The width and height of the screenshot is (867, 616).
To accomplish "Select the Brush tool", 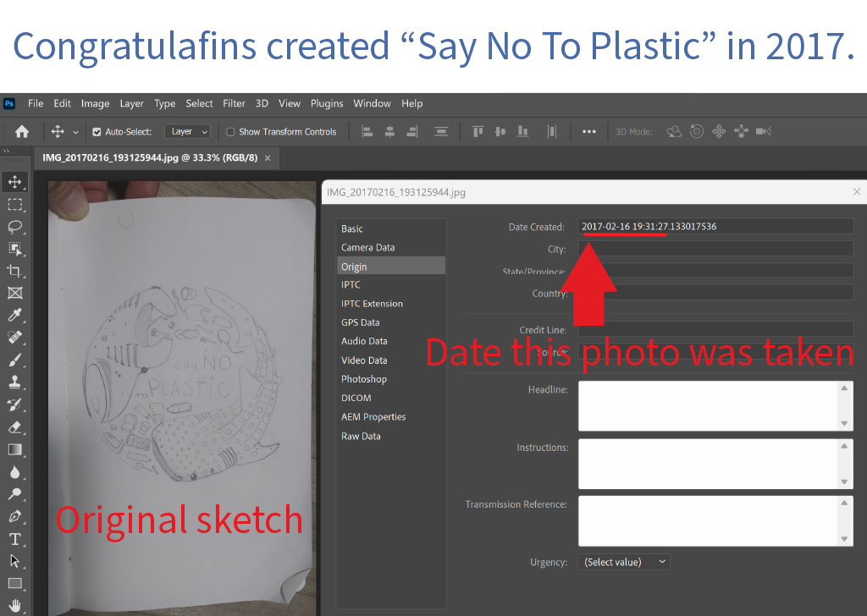I will click(15, 360).
